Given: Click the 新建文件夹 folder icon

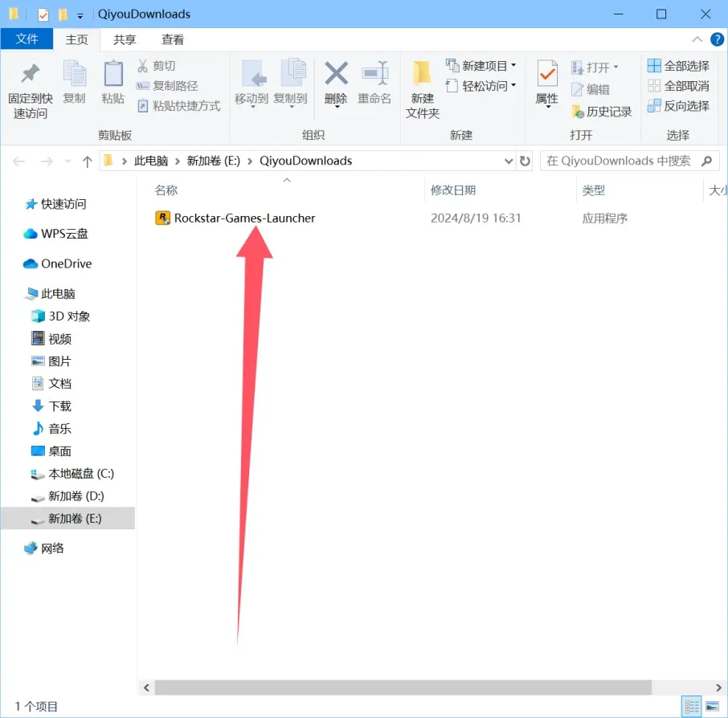Looking at the screenshot, I should pos(422,74).
